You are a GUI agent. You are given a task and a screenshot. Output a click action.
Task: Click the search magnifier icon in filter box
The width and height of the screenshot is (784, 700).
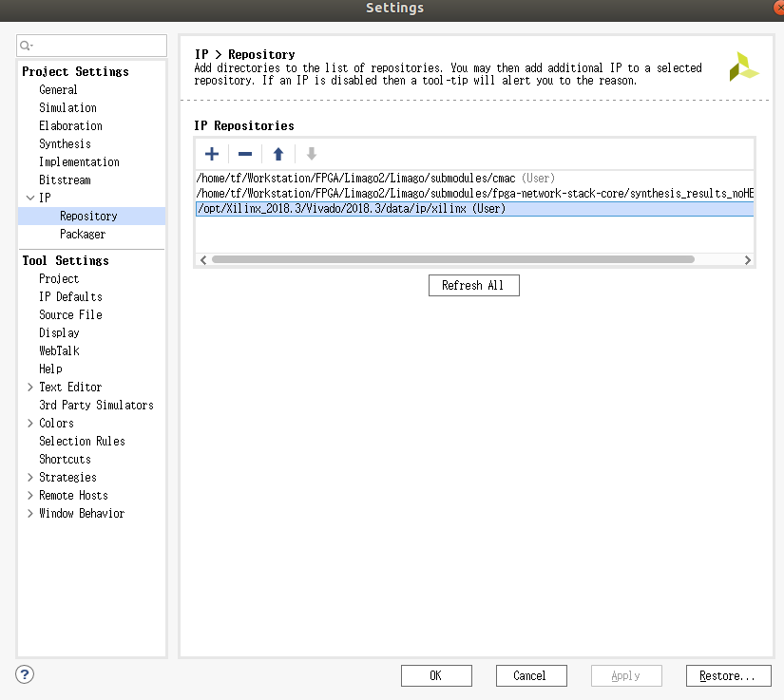27,45
